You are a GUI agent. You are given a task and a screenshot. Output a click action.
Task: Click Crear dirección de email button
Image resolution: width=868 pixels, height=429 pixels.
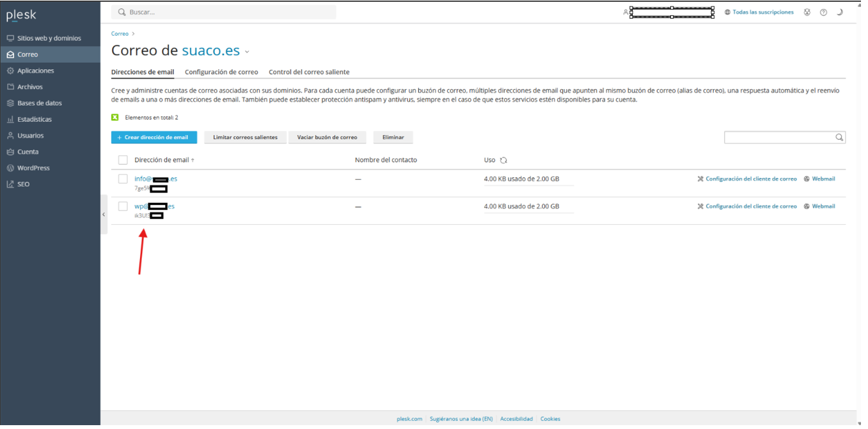pos(154,138)
